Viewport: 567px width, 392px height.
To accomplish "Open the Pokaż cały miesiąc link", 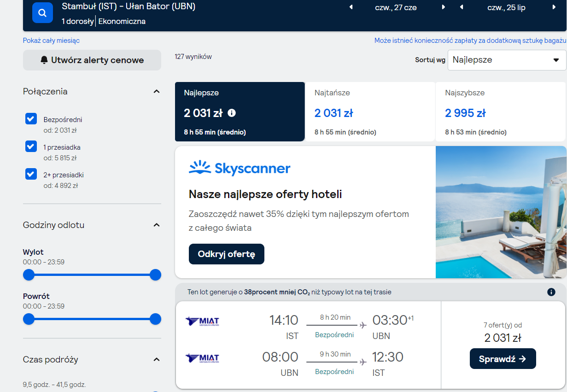I will coord(51,41).
